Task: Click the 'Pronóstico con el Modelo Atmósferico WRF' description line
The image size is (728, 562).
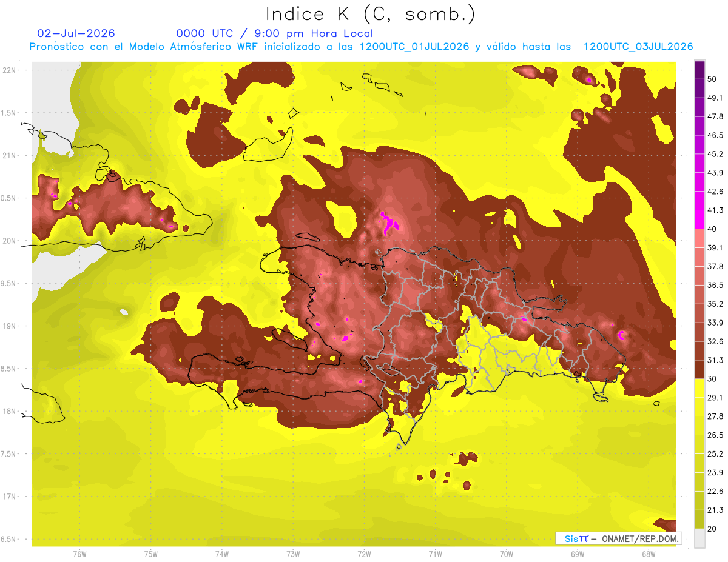Action: point(361,47)
